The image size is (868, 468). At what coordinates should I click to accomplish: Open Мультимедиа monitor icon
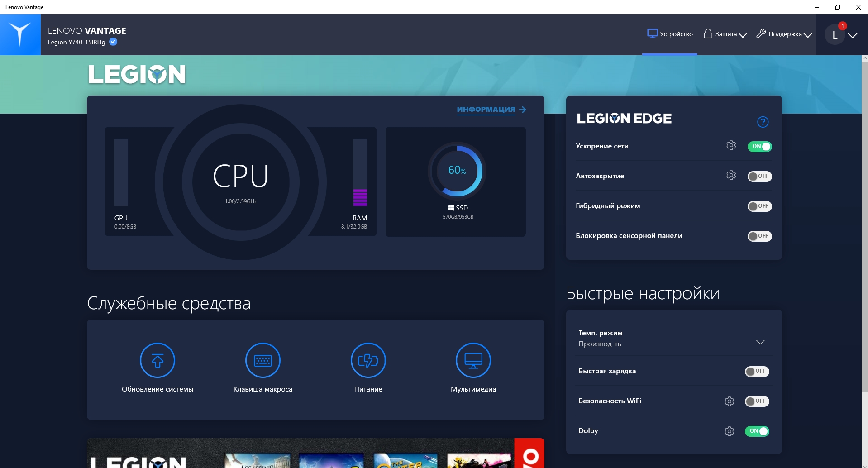tap(473, 360)
